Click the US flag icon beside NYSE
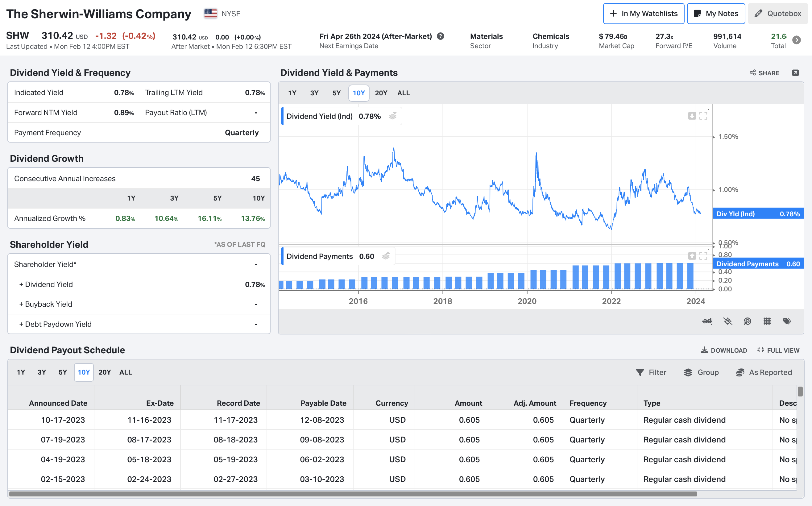Viewport: 812px width, 506px height. 210,13
